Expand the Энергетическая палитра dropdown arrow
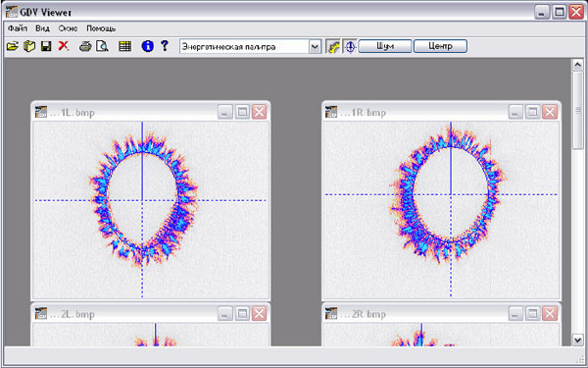This screenshot has width=588, height=368. [315, 47]
